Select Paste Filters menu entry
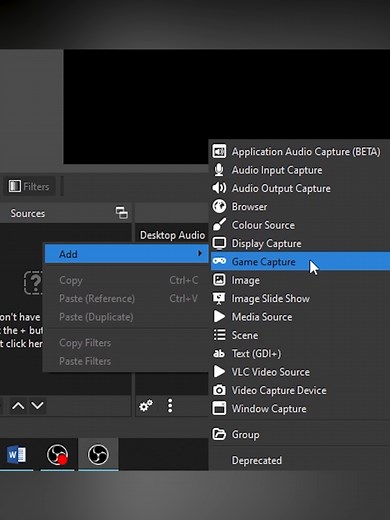Viewport: 390px width, 520px height. 127,361
